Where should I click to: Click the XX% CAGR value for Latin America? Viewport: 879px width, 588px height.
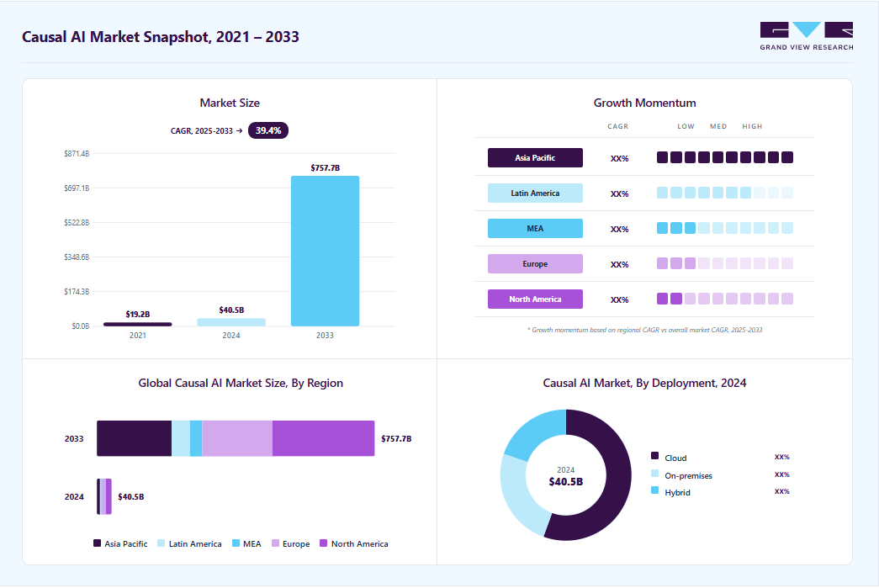pos(619,194)
